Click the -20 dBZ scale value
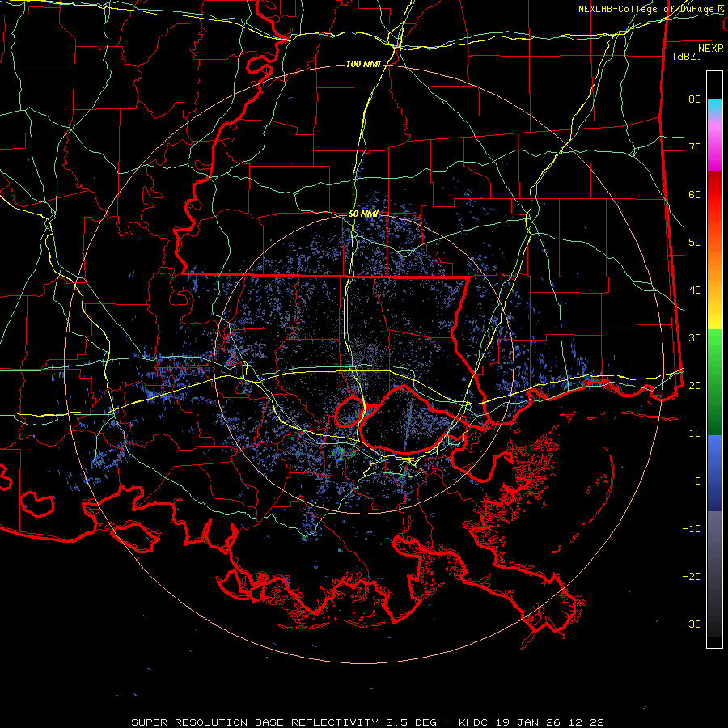The height and width of the screenshot is (728, 728). pyautogui.click(x=692, y=577)
